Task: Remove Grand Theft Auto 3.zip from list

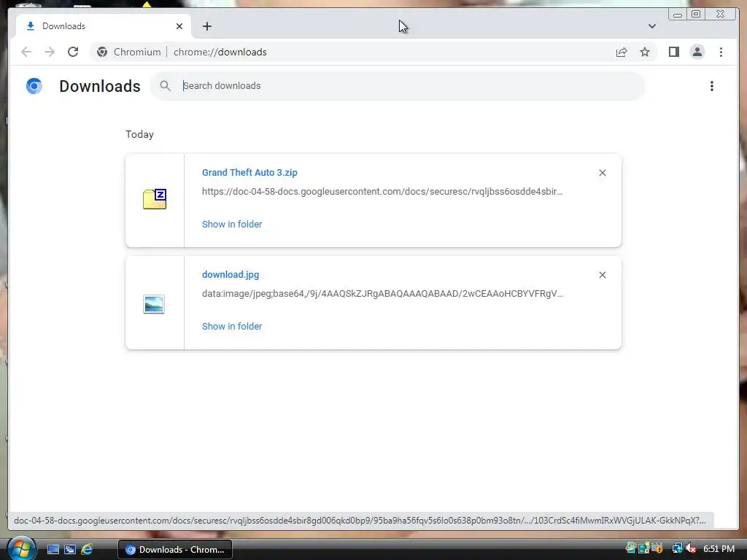Action: (x=602, y=173)
